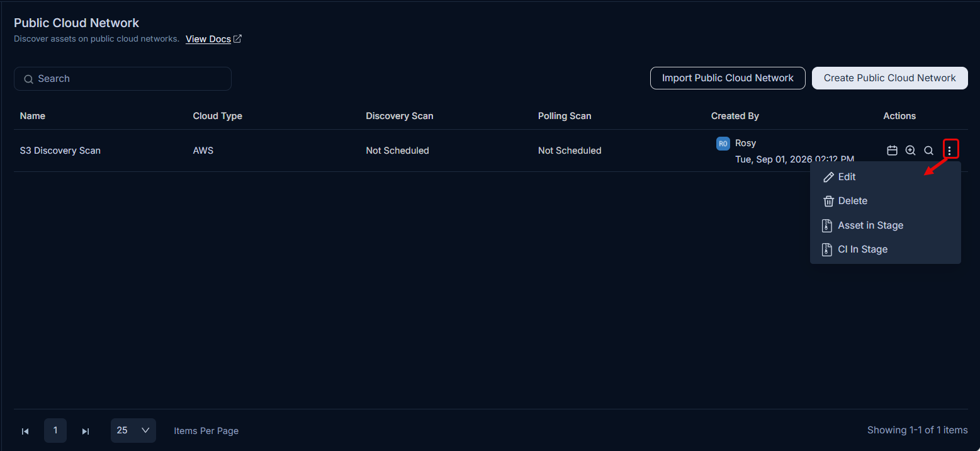Go to first page with pagination arrow

click(x=25, y=431)
